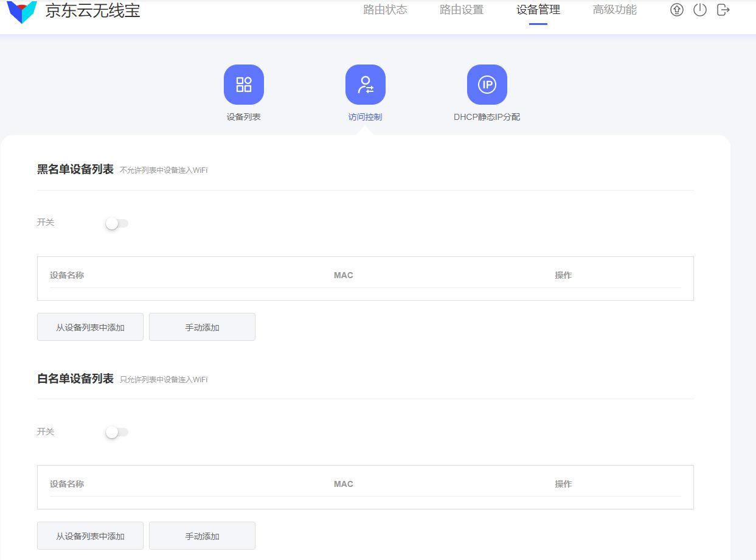Viewport: 756px width, 560px height.
Task: Click the firmware upgrade arrow icon
Action: [677, 10]
